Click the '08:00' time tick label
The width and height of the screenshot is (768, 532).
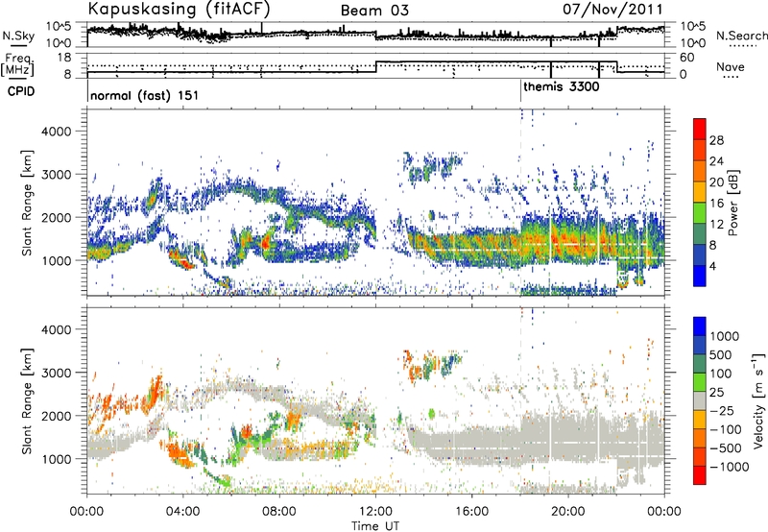point(279,512)
